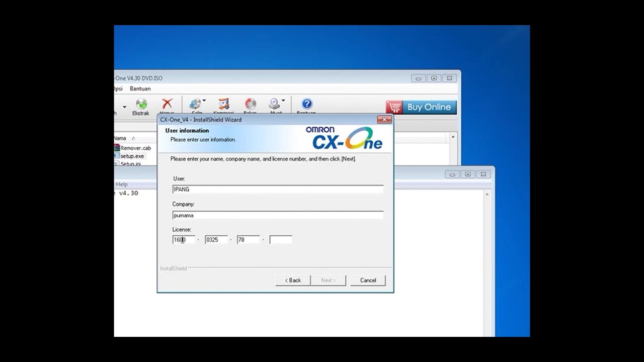
Task: Click the third License box with 78
Action: pyautogui.click(x=249, y=240)
